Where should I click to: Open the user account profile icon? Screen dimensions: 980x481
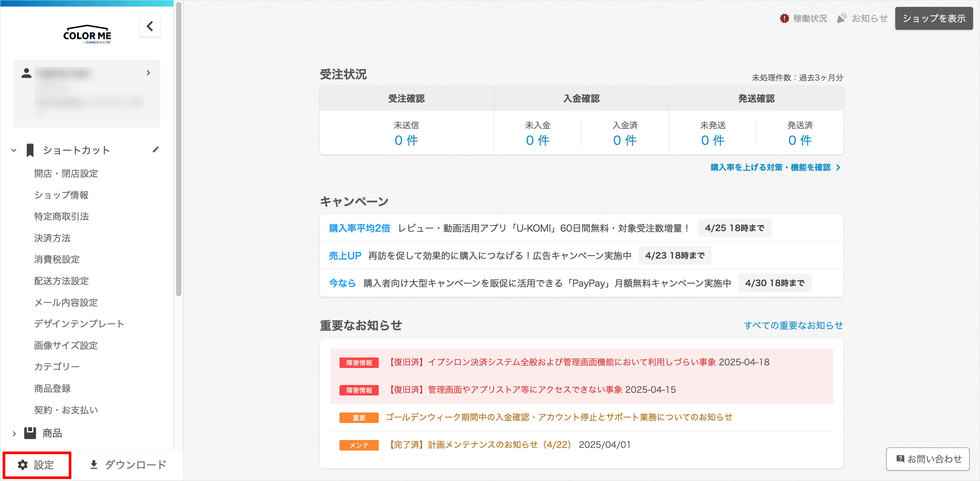click(x=26, y=73)
